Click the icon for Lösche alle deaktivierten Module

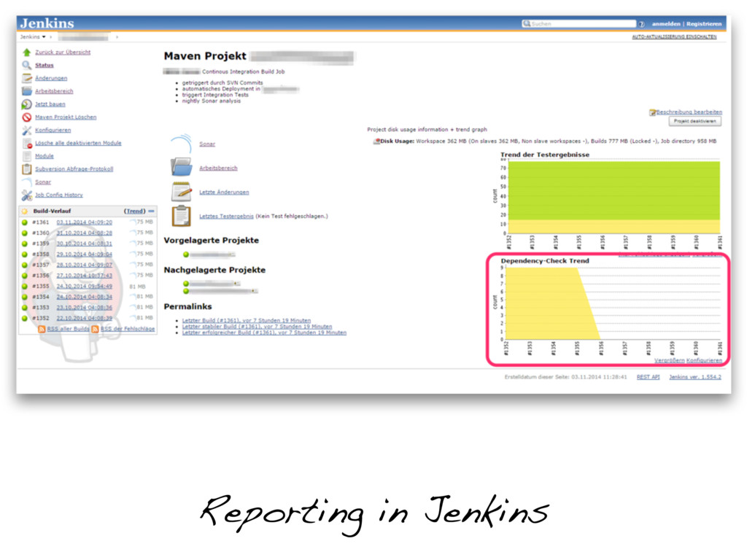(x=27, y=143)
